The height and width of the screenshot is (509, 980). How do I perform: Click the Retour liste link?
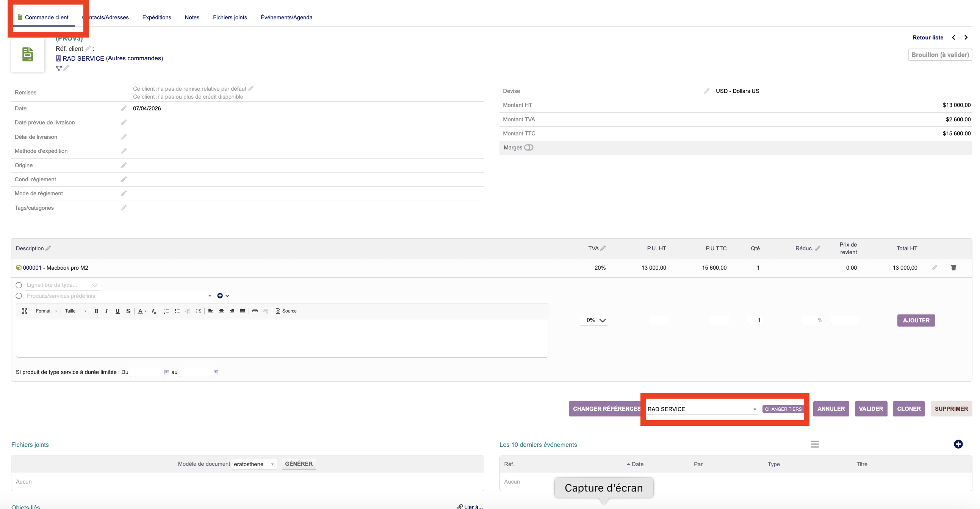(927, 37)
